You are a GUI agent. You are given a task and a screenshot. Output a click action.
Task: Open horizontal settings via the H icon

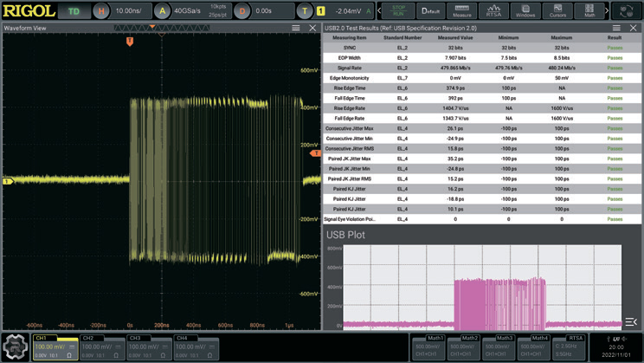click(101, 11)
